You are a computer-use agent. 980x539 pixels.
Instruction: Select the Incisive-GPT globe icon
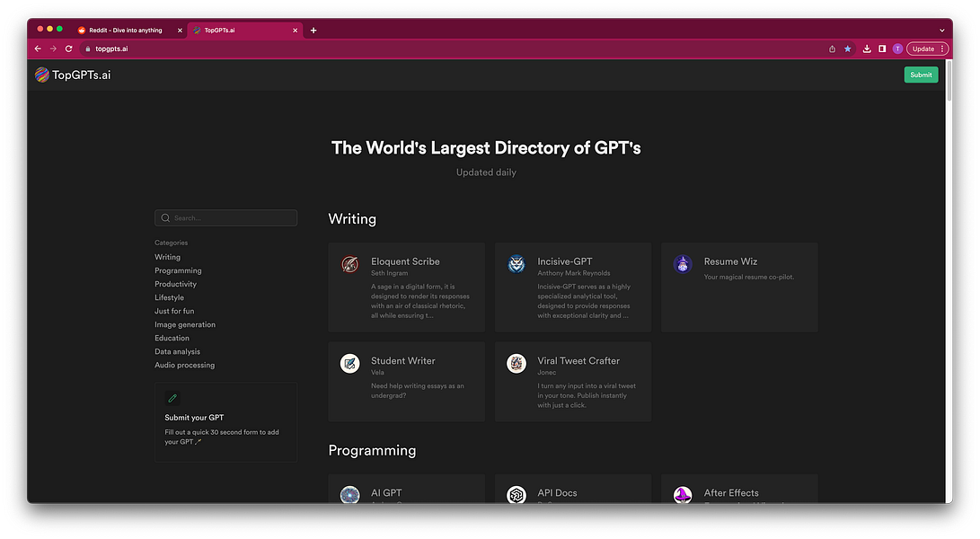coord(516,264)
